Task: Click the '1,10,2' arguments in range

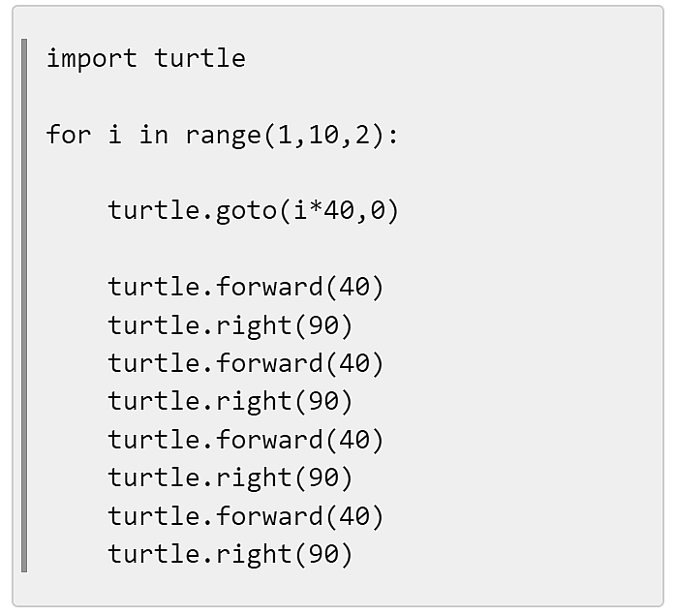Action: 323,136
